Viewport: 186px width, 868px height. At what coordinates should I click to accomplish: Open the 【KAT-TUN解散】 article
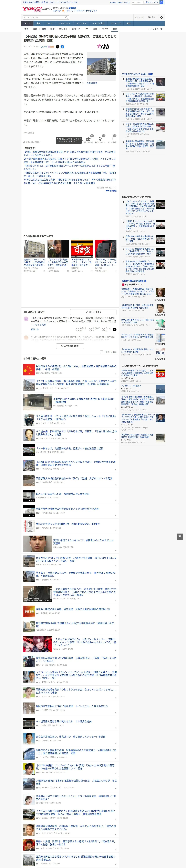click(x=76, y=767)
